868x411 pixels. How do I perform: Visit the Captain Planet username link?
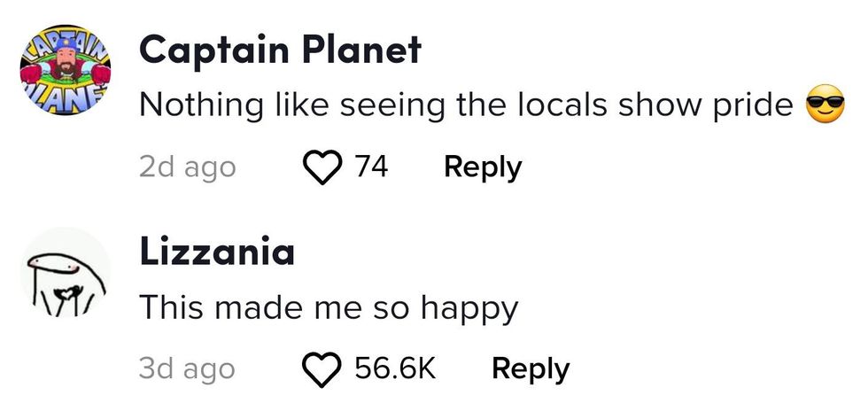tap(280, 51)
